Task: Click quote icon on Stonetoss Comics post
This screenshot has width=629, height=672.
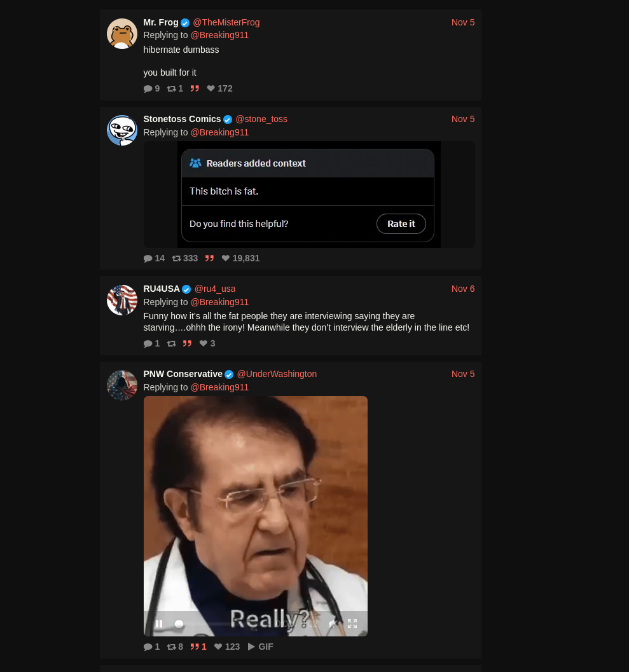Action: [209, 258]
